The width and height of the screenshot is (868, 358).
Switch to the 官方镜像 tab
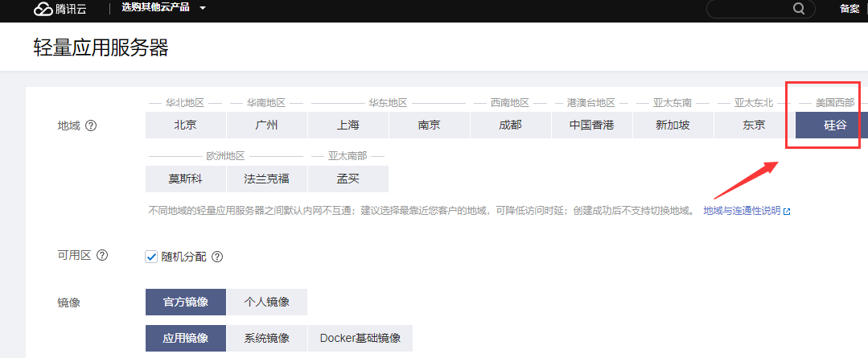point(186,302)
